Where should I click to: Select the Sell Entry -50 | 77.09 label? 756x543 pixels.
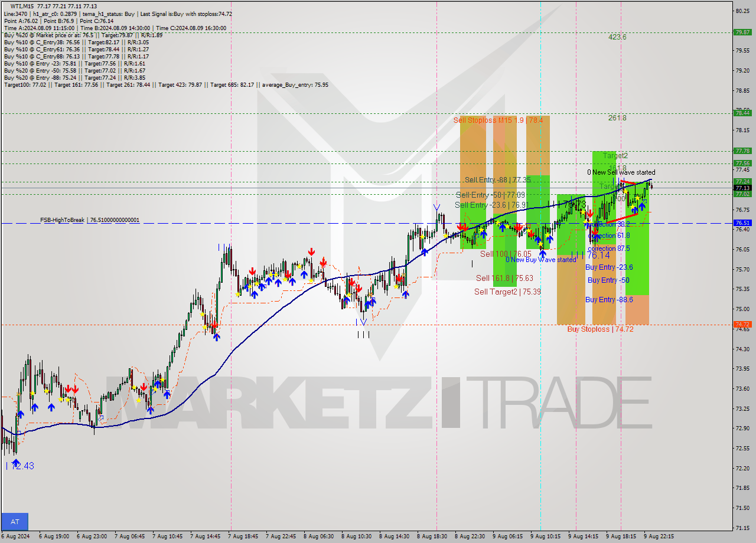[x=490, y=195]
